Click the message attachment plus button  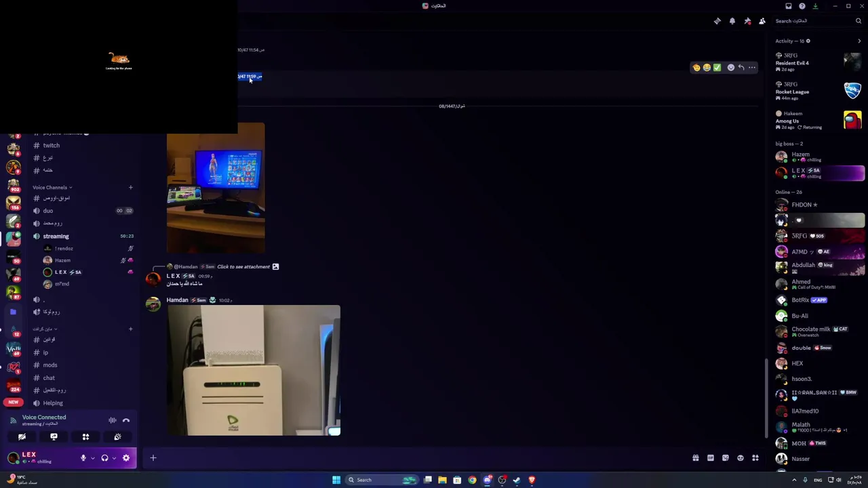pos(153,459)
